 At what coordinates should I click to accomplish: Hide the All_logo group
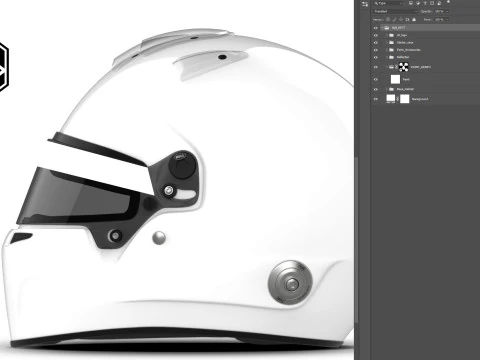[x=376, y=35]
